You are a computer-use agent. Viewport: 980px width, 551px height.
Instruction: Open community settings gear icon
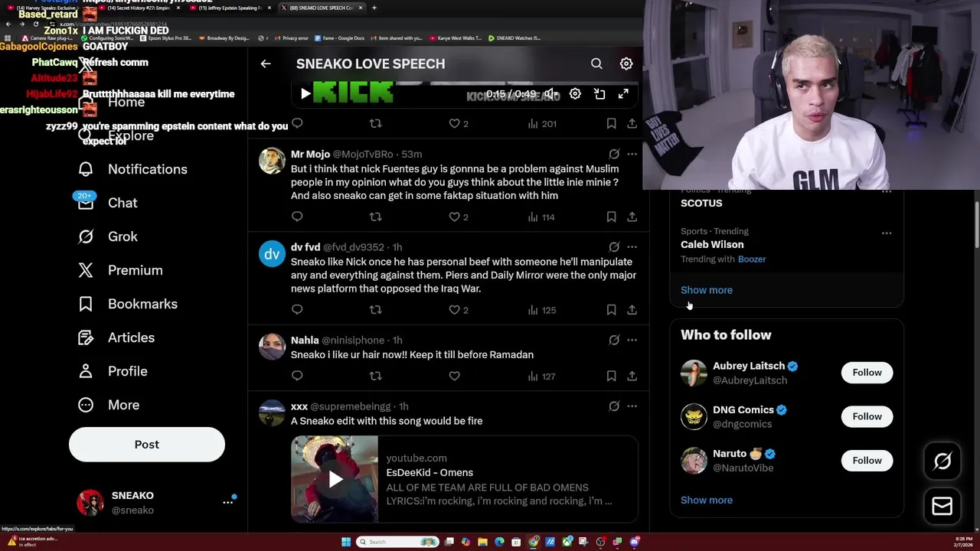(626, 64)
